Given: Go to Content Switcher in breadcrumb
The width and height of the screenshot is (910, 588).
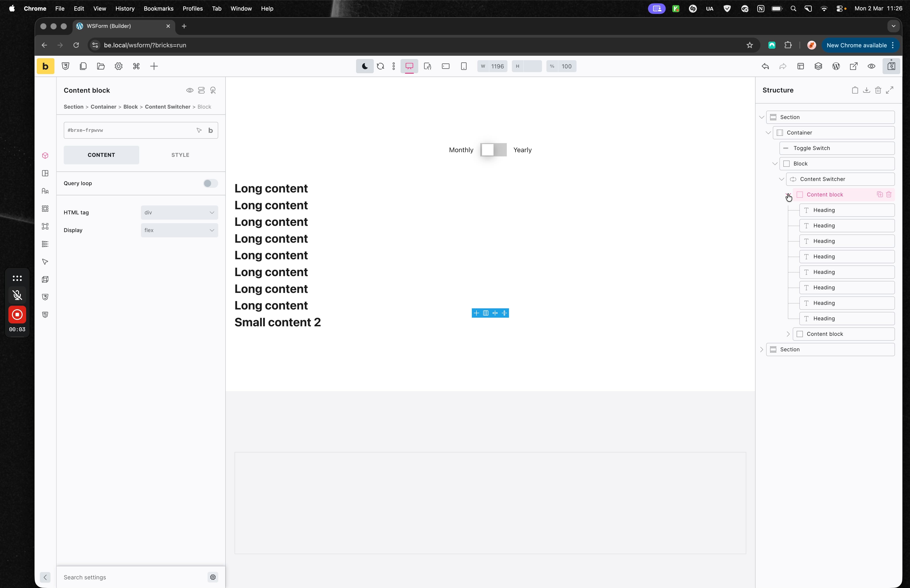Looking at the screenshot, I should pyautogui.click(x=167, y=107).
